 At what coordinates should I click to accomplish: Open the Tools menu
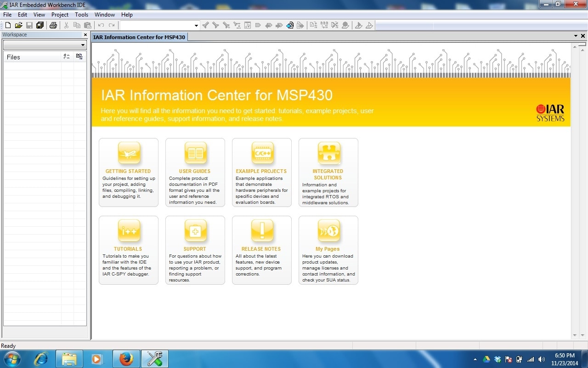(x=81, y=15)
